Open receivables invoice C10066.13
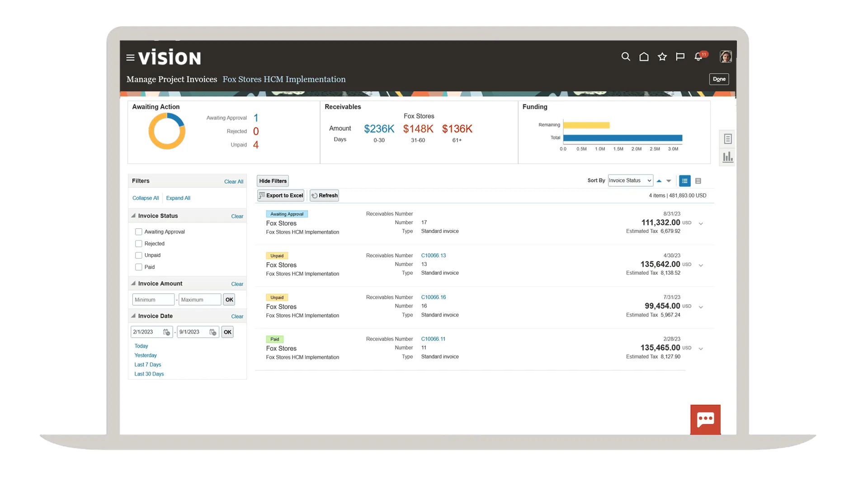Image resolution: width=868 pixels, height=490 pixels. (433, 255)
